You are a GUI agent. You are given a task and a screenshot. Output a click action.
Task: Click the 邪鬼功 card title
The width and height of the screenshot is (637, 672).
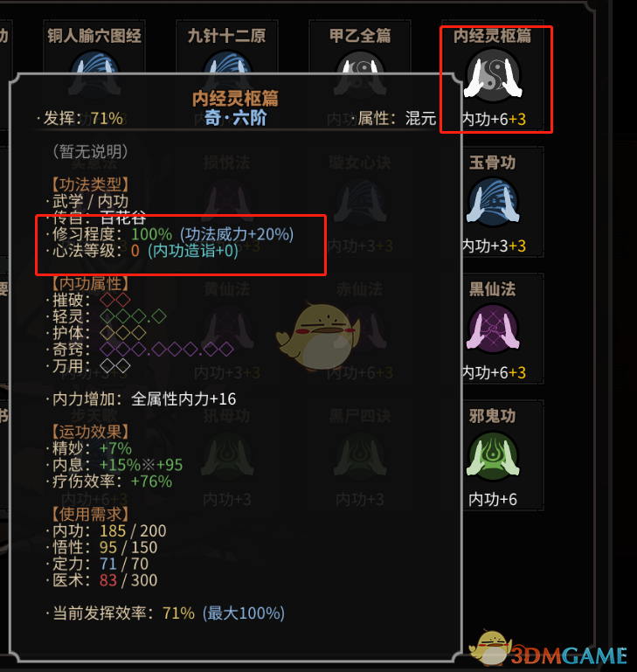tap(493, 416)
